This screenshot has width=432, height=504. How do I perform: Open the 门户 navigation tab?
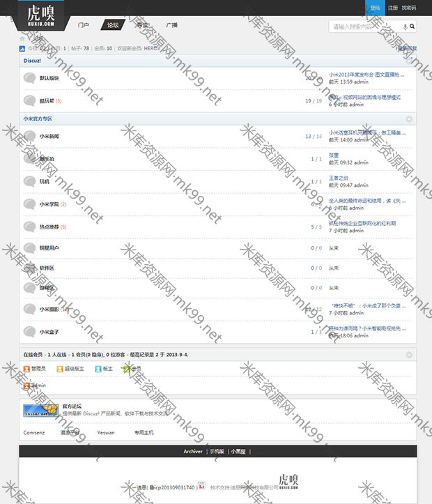(x=83, y=25)
